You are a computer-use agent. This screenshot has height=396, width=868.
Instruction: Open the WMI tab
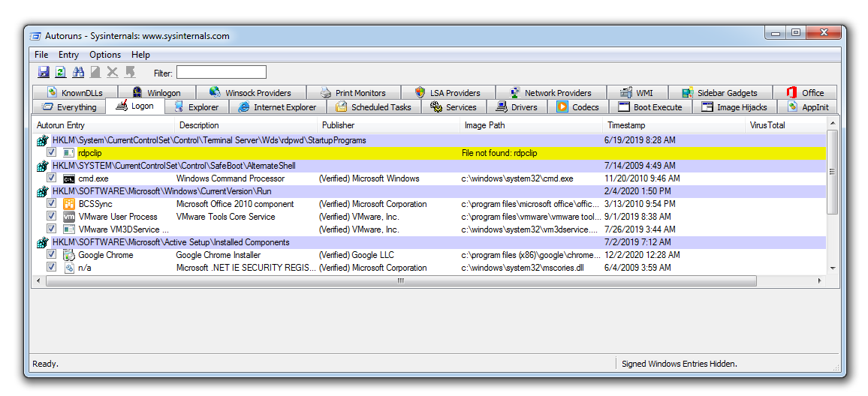coord(637,93)
